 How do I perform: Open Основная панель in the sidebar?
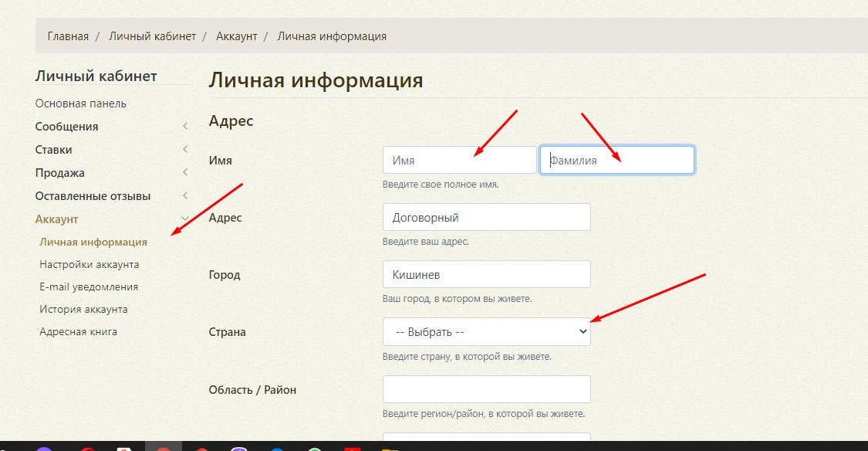[x=81, y=103]
